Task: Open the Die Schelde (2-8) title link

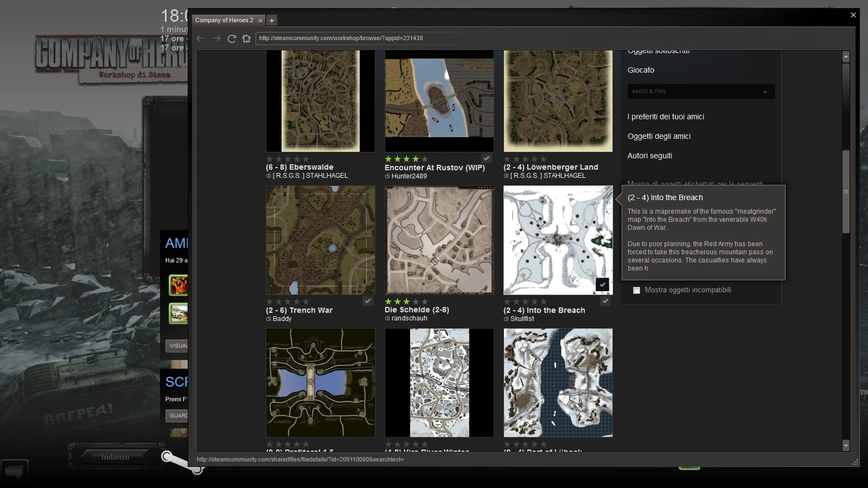Action: tap(417, 310)
